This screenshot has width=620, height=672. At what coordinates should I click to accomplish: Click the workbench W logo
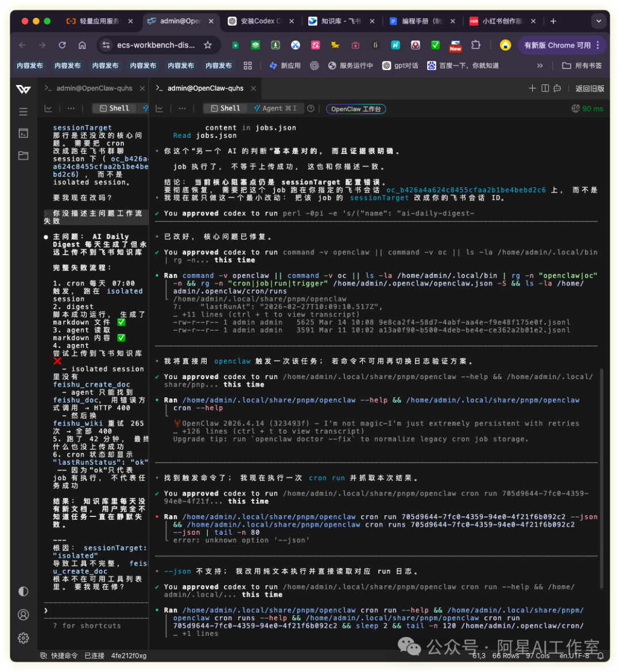23,88
